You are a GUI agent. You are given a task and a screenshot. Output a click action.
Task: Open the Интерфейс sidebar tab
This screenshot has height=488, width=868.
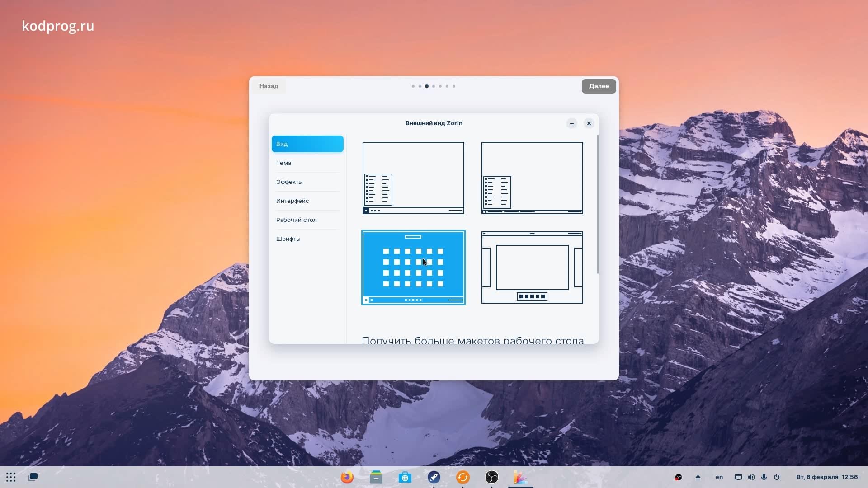tap(307, 201)
